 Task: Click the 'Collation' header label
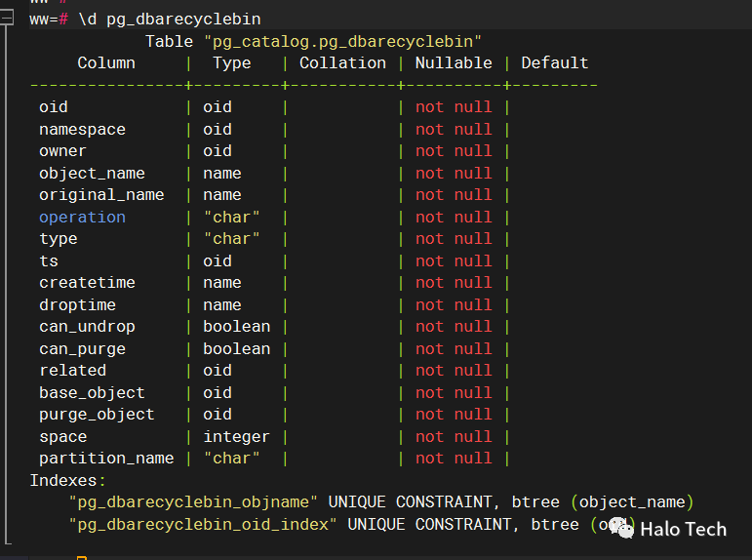tap(342, 62)
